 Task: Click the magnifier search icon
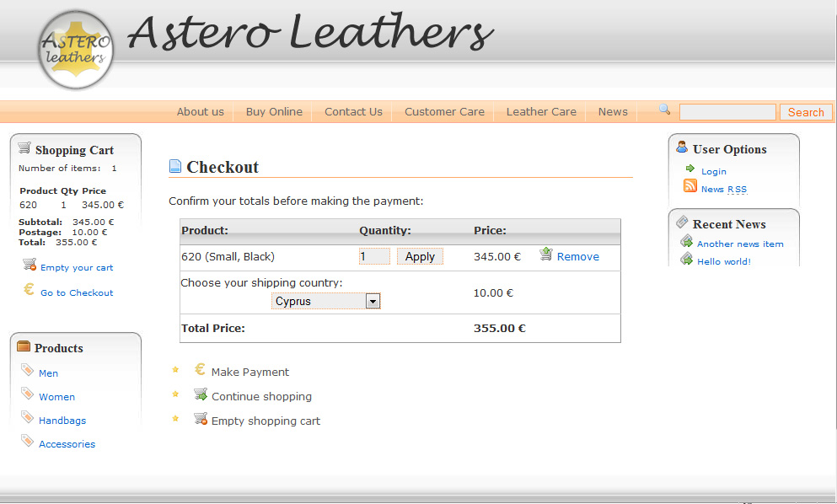pos(664,110)
